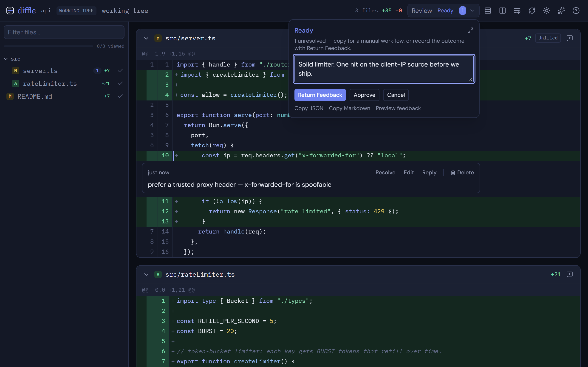This screenshot has width=588, height=367.
Task: Collapse the src folder in file tree
Action: pyautogui.click(x=6, y=59)
